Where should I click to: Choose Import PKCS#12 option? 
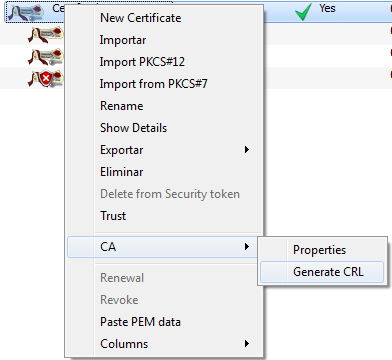(142, 62)
